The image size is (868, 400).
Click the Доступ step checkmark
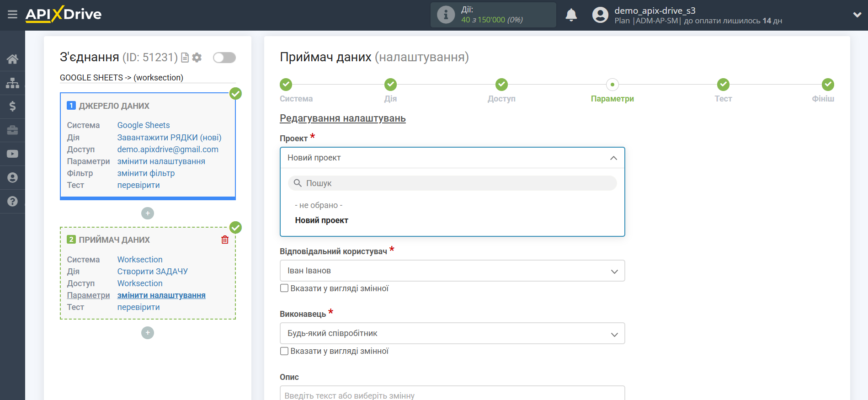pos(501,85)
